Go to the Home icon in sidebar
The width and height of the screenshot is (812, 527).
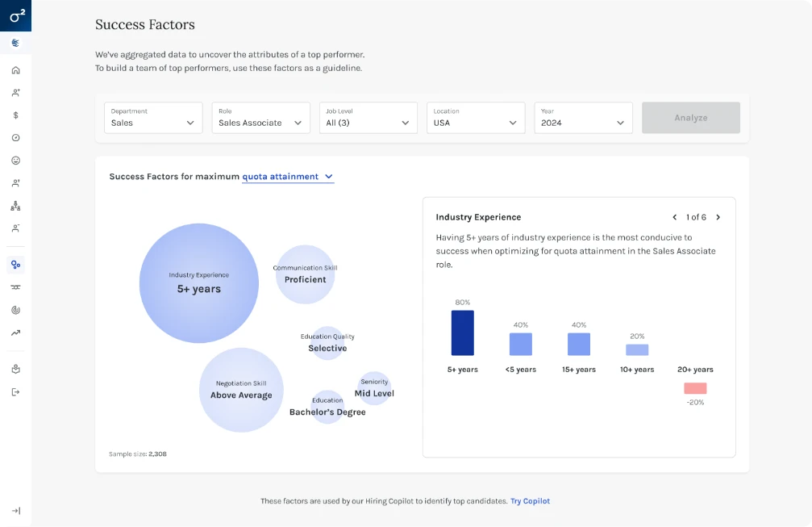15,70
